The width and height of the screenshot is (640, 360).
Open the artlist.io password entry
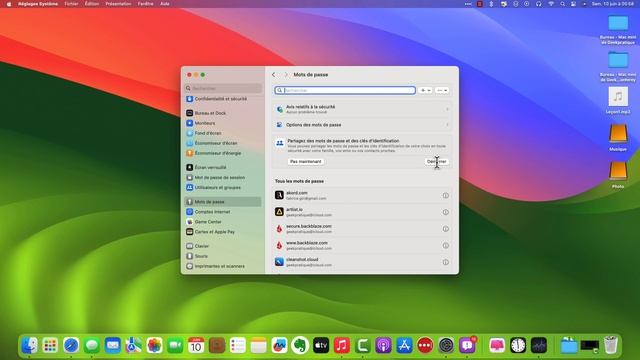362,212
